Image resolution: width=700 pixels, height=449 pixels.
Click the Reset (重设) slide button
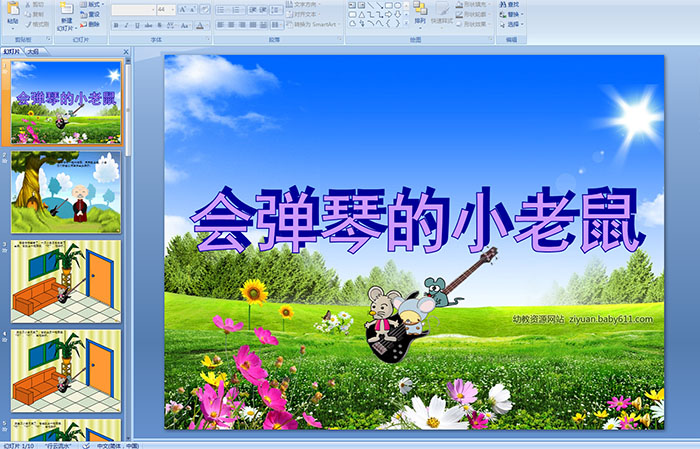click(90, 14)
